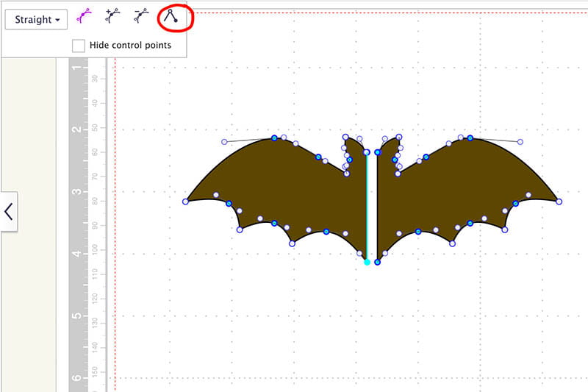The image size is (588, 392).
Task: Open the Straight segment type dropdown
Action: 37,19
